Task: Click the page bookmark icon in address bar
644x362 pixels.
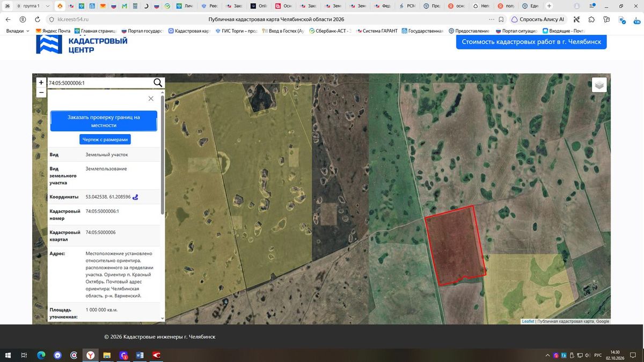Action: (x=501, y=19)
